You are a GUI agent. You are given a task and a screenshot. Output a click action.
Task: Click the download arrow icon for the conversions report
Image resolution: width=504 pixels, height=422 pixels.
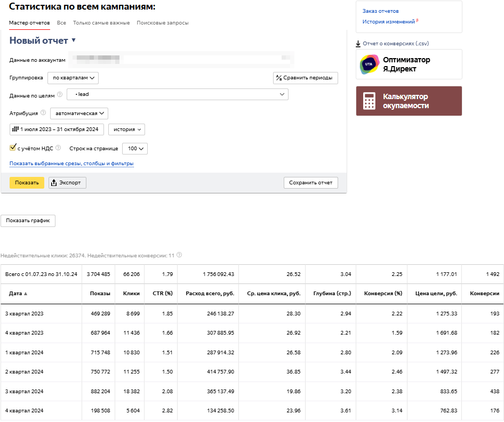[358, 44]
